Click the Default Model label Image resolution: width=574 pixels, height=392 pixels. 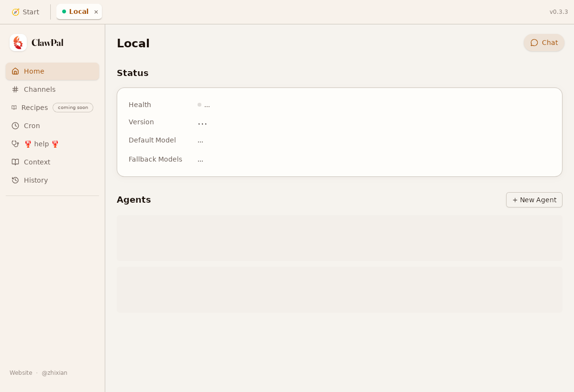152,140
